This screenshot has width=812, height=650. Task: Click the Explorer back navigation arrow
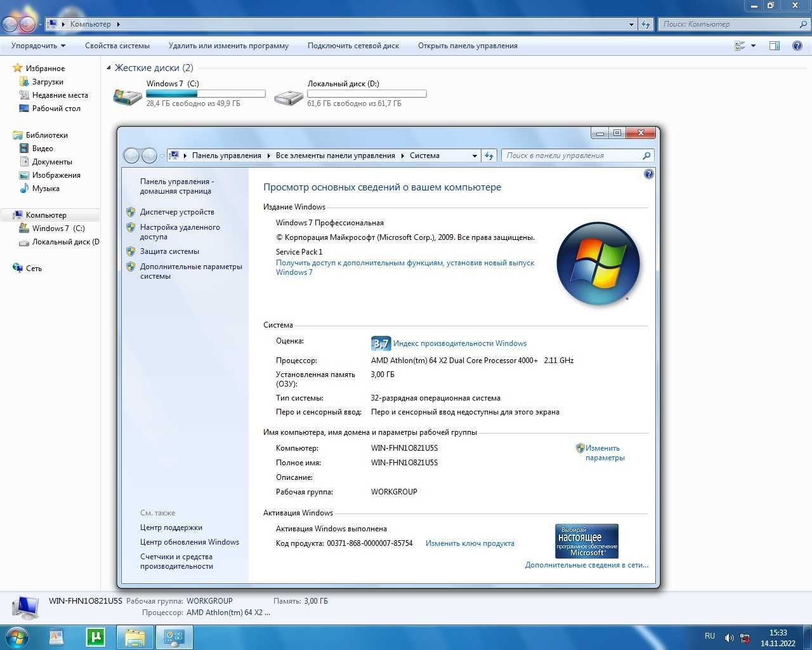tap(11, 24)
